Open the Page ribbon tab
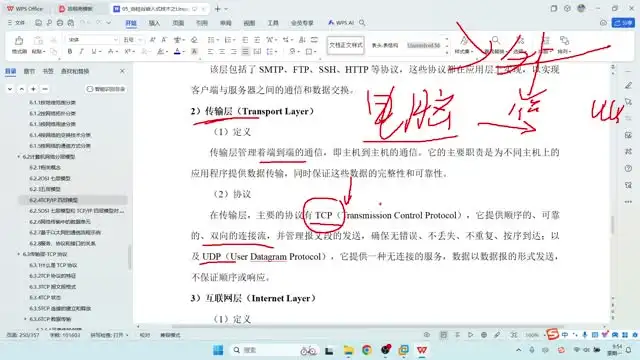Screen dimensions: 640x360 [178, 23]
